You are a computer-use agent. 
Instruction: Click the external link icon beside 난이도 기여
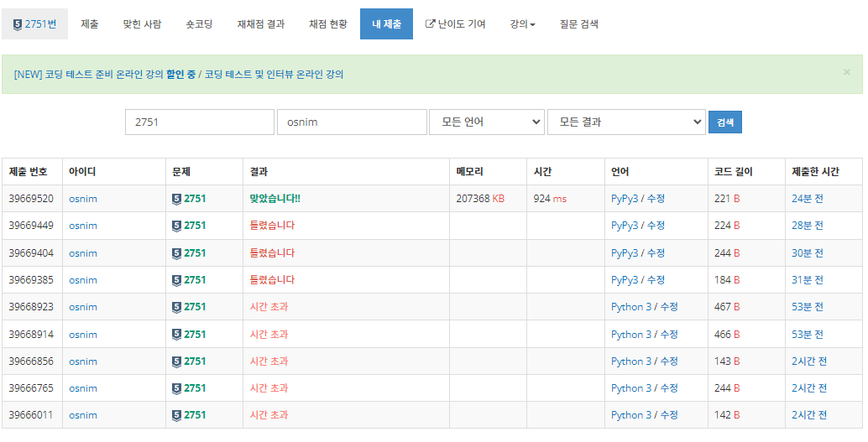coord(430,23)
